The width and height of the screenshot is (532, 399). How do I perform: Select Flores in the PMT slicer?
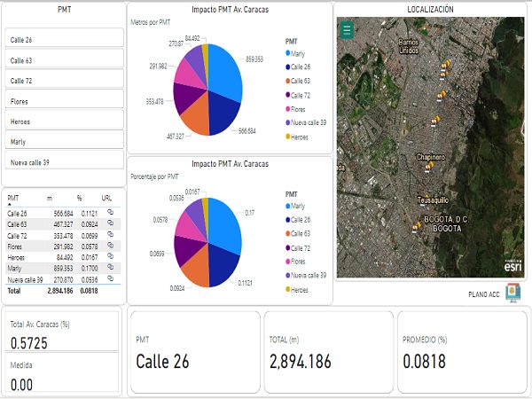65,99
